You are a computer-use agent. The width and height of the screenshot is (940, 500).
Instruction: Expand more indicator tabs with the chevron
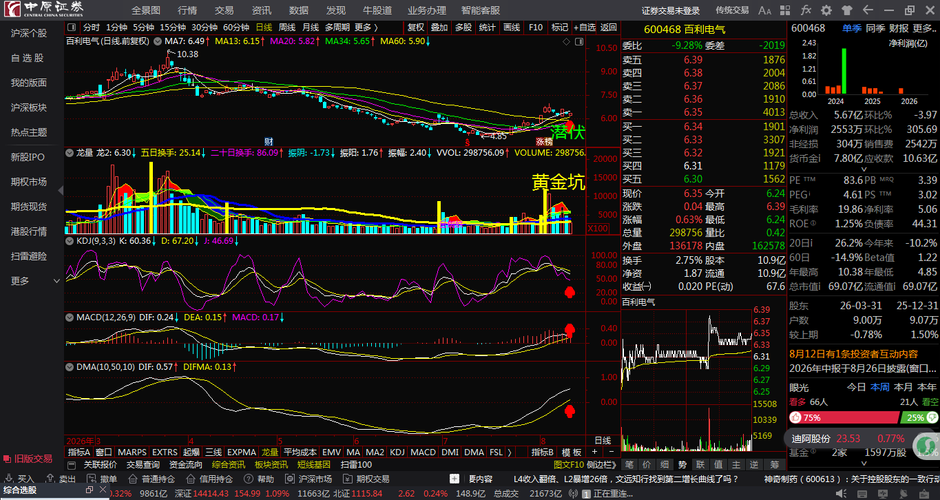click(509, 452)
